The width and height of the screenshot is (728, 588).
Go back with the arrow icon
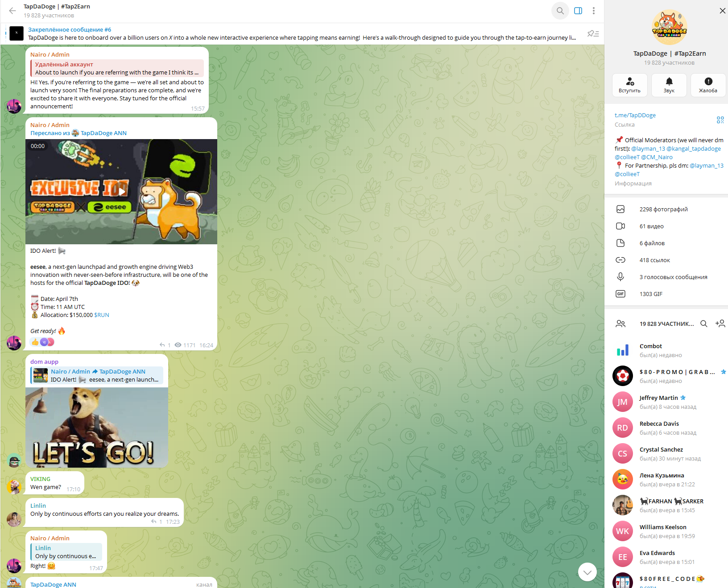coord(12,11)
